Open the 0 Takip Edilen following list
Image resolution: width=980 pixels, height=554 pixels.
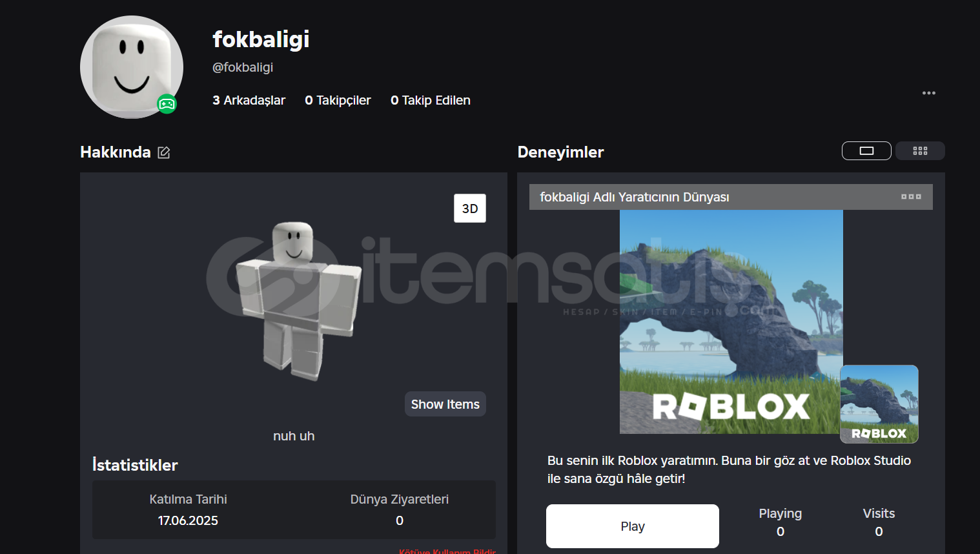431,100
